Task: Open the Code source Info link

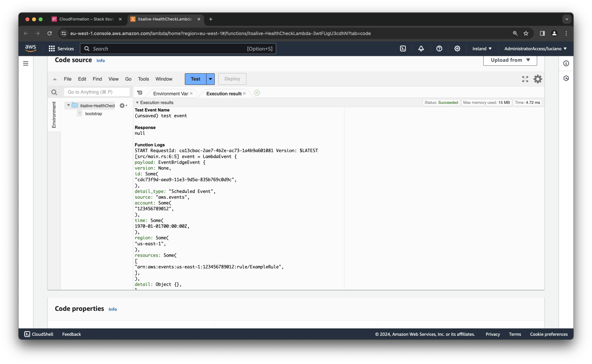Action: pos(101,61)
